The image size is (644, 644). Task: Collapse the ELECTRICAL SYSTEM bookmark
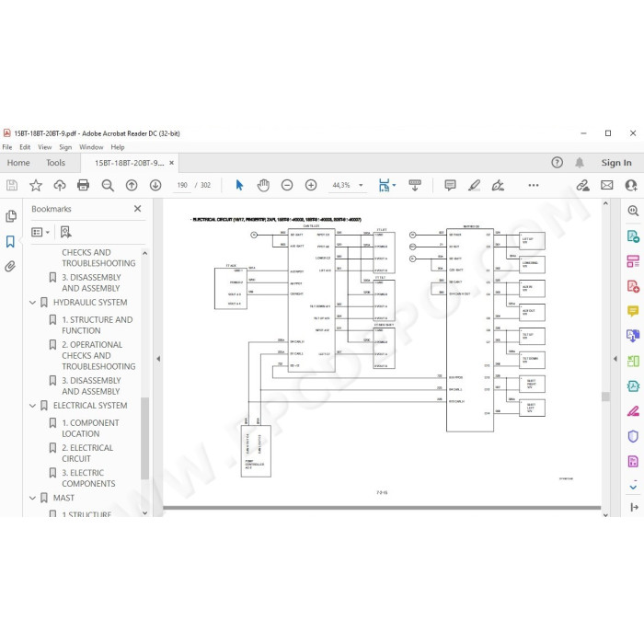pyautogui.click(x=33, y=406)
